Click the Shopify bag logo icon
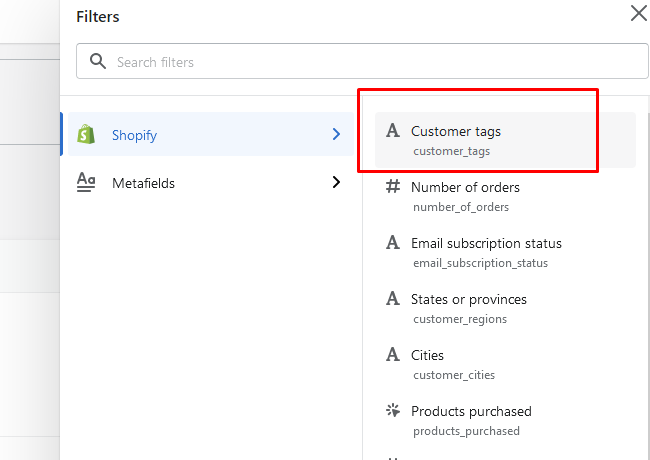Screen dimensions: 650x460 tap(87, 134)
